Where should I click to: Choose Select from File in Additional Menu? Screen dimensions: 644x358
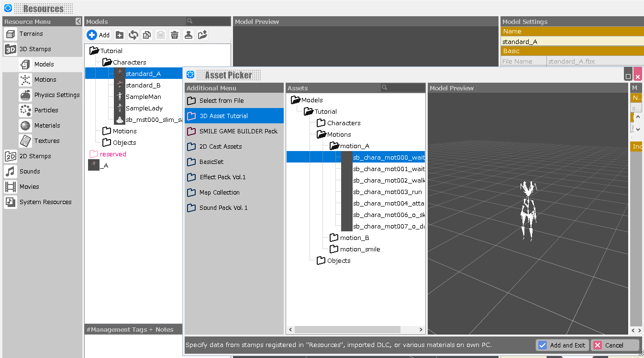click(222, 101)
